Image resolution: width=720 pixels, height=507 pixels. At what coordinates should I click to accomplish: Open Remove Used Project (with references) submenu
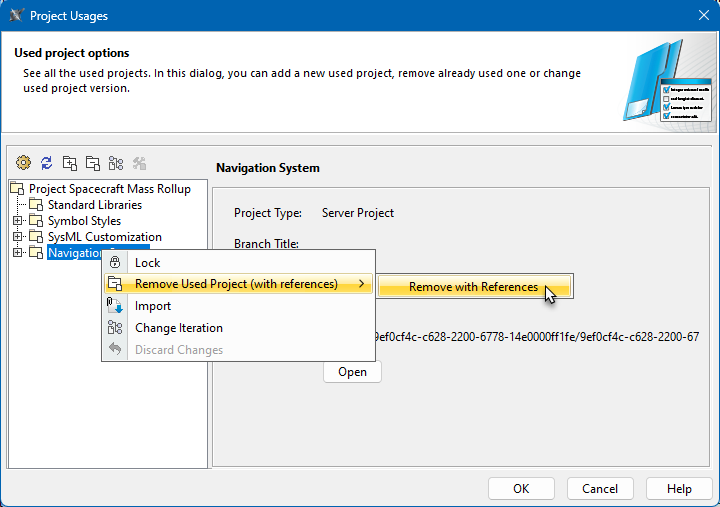(x=237, y=284)
